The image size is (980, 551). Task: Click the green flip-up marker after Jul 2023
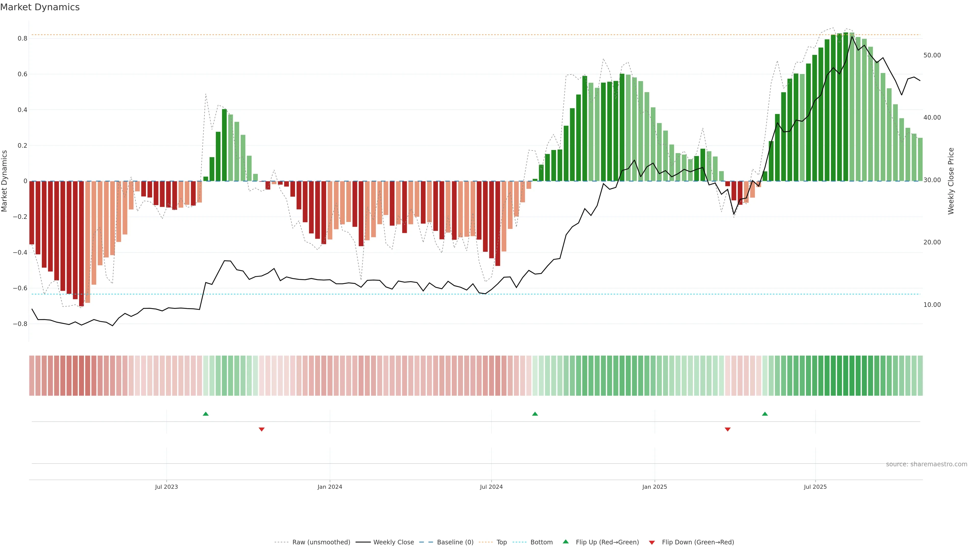206,414
